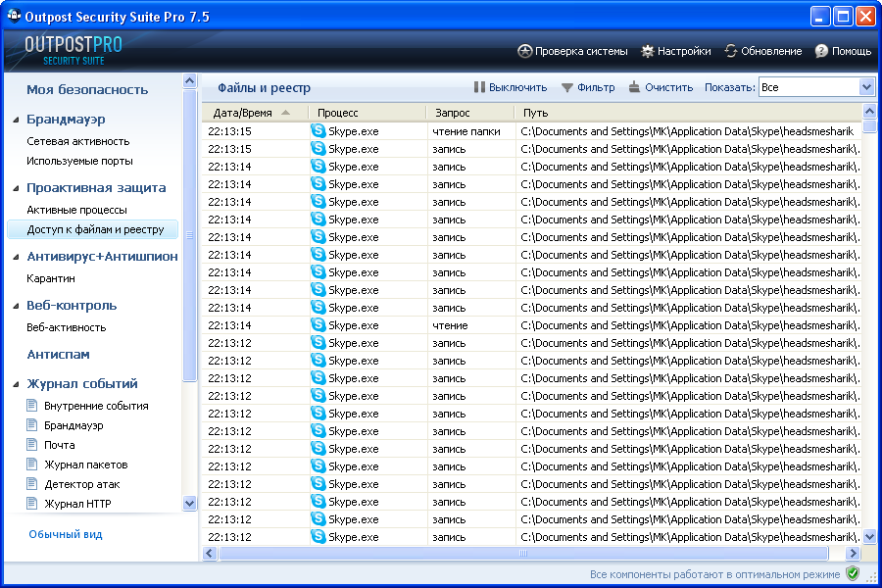Click the document icon beside Брандмауэр log
Viewport: 882px width, 588px height.
(x=32, y=424)
